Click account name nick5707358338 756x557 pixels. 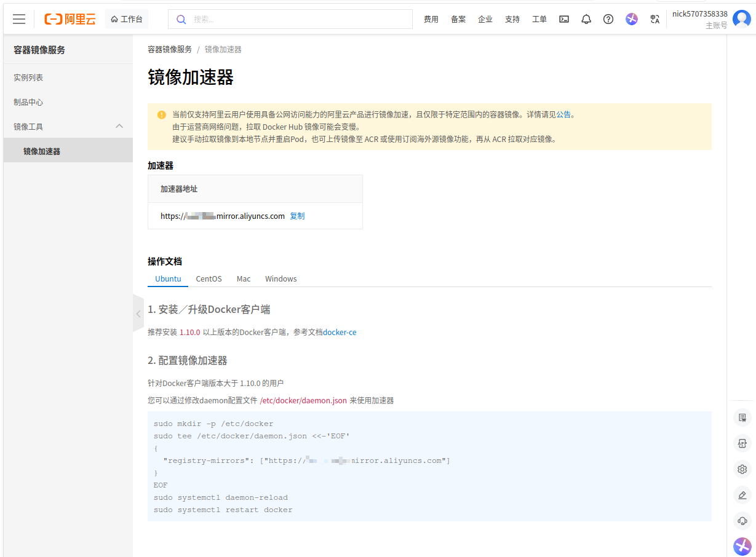point(700,14)
